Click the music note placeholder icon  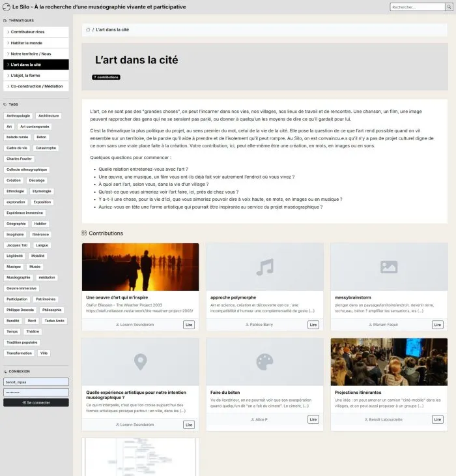click(x=264, y=267)
